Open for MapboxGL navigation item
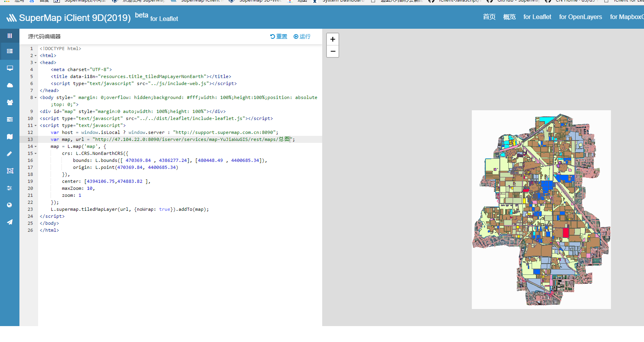The image size is (644, 342). [627, 17]
